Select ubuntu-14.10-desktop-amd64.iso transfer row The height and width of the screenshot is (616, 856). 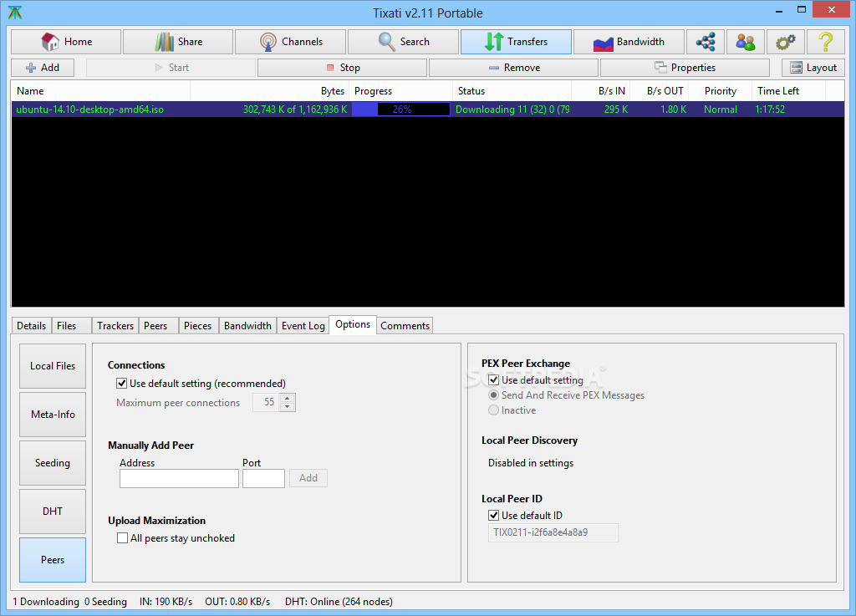pos(427,109)
